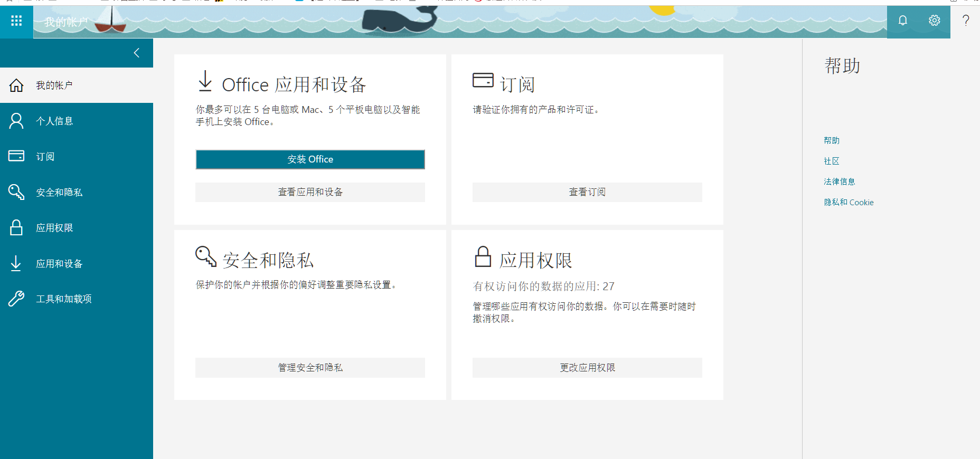Click the 安全和隐私 tile heading
The height and width of the screenshot is (459, 980).
click(268, 260)
